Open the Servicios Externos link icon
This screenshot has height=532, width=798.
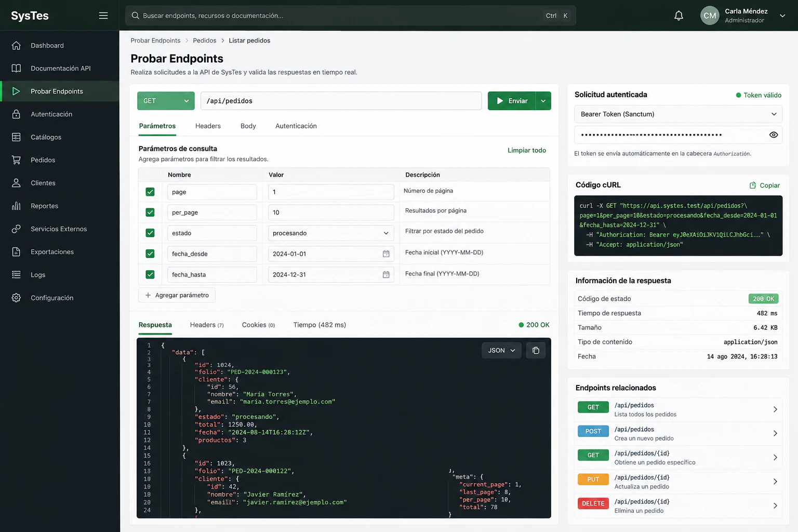[x=16, y=229]
